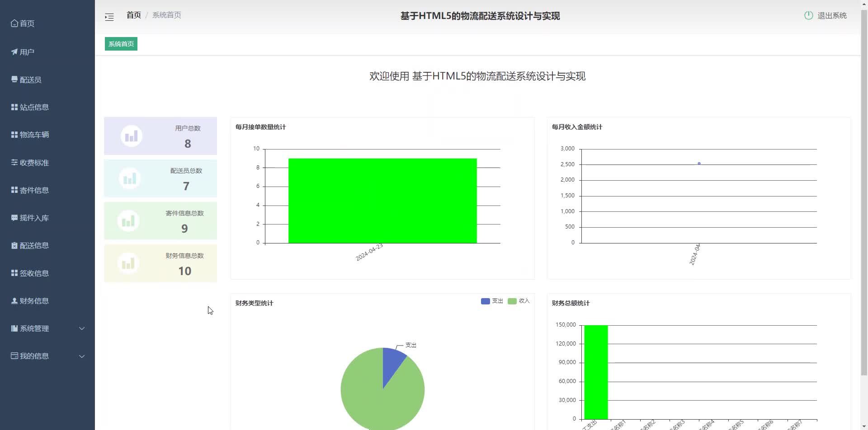The width and height of the screenshot is (868, 430).
Task: Click the card icon beside 我的信息
Action: pos(14,356)
